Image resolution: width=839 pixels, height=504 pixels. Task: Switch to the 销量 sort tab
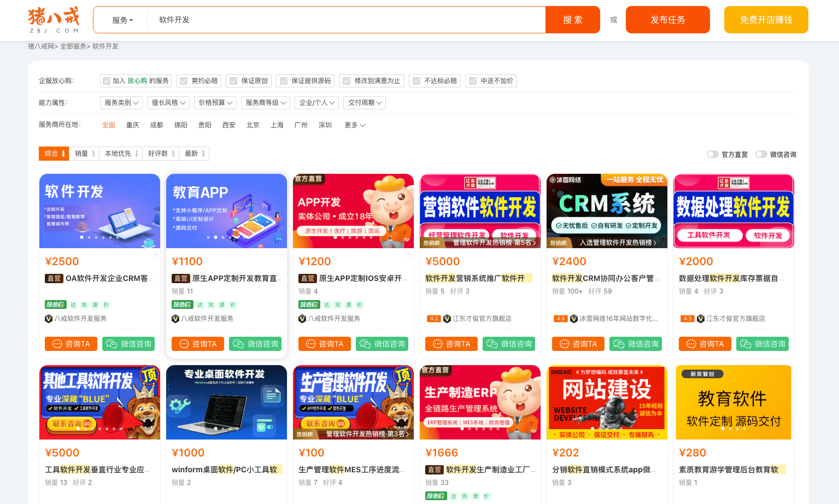tap(83, 153)
